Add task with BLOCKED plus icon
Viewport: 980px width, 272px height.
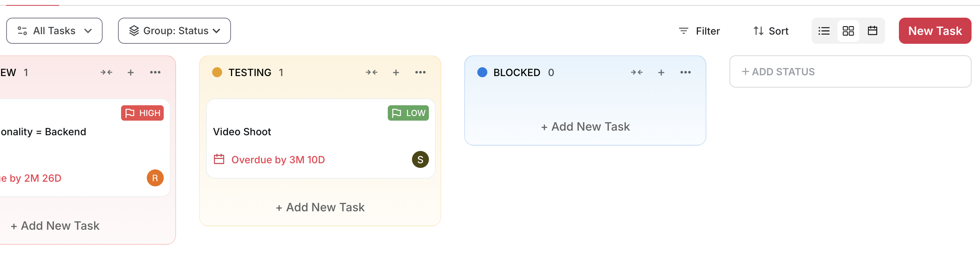pyautogui.click(x=661, y=72)
